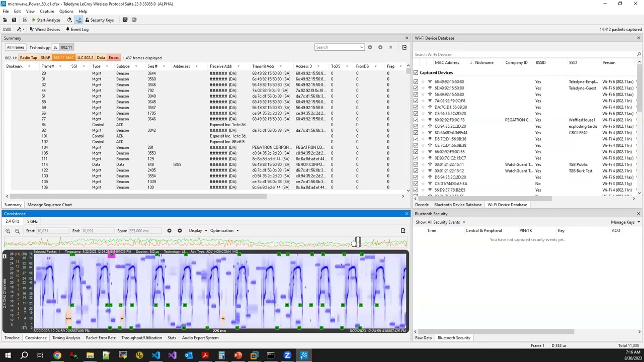Step coexistence view forward arrow
644x362 pixels.
click(180, 231)
